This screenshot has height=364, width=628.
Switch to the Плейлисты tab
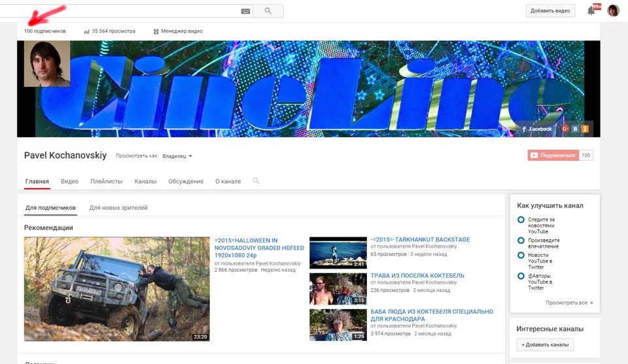(x=107, y=181)
